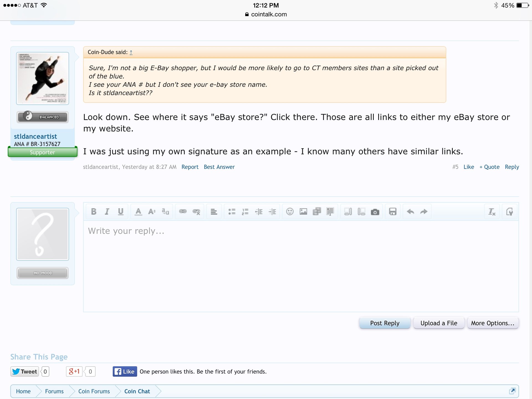Open the text color picker
Viewport: 532px width, 399px height.
(138, 212)
